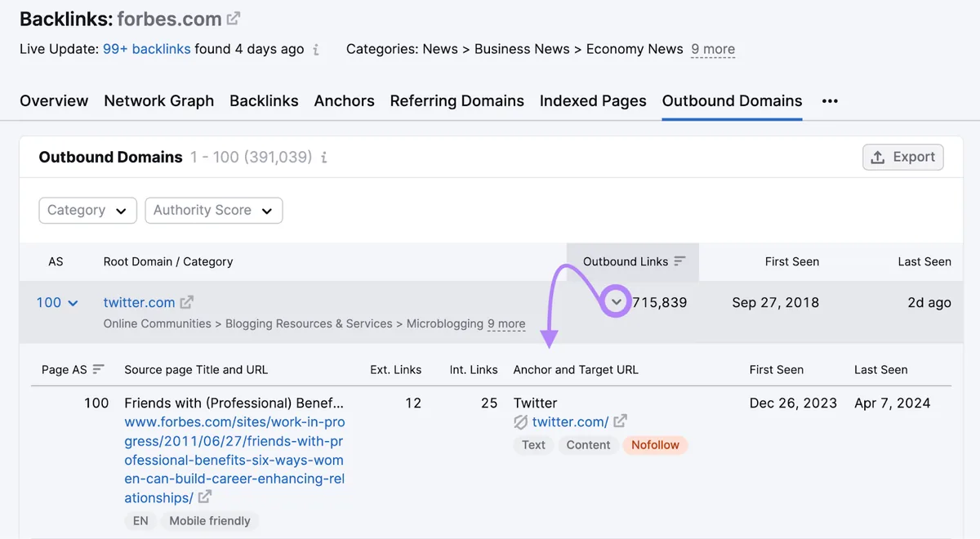Open the Category filter dropdown

point(87,210)
